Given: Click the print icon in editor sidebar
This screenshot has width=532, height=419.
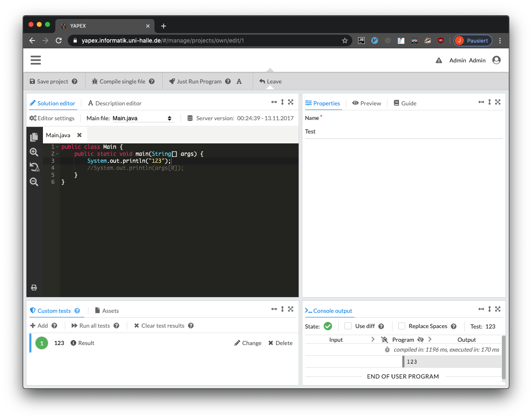Looking at the screenshot, I should click(34, 288).
